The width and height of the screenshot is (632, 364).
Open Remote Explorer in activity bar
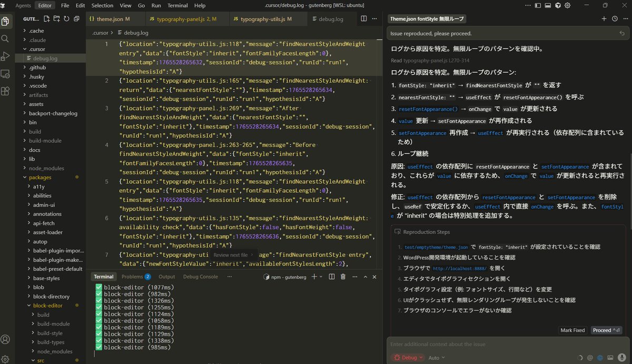coord(5,73)
